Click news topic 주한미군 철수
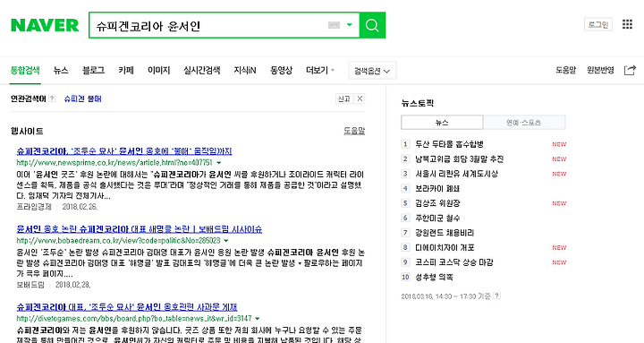 437,218
